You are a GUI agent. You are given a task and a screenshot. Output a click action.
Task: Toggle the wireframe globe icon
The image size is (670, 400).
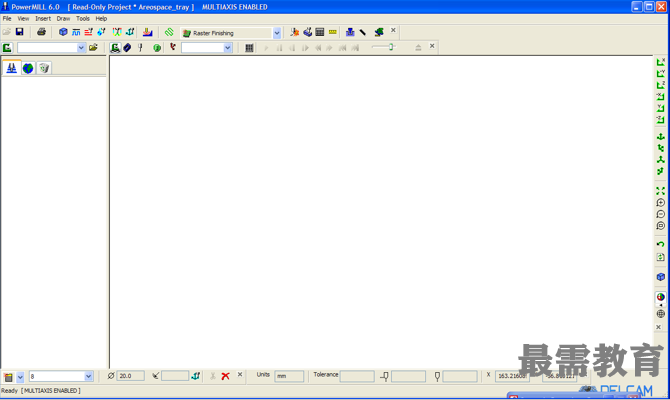(x=661, y=314)
